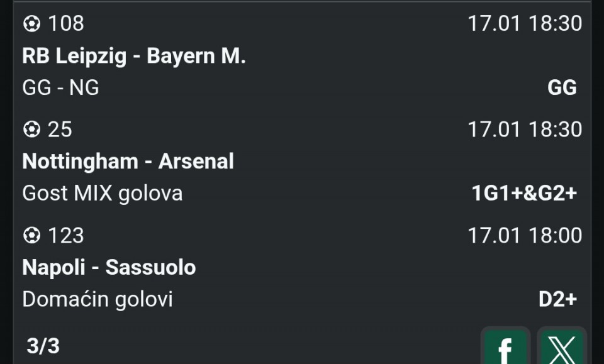This screenshot has height=364, width=604.
Task: Open the RB Leipzig - Bayern M. match
Action: tap(133, 56)
